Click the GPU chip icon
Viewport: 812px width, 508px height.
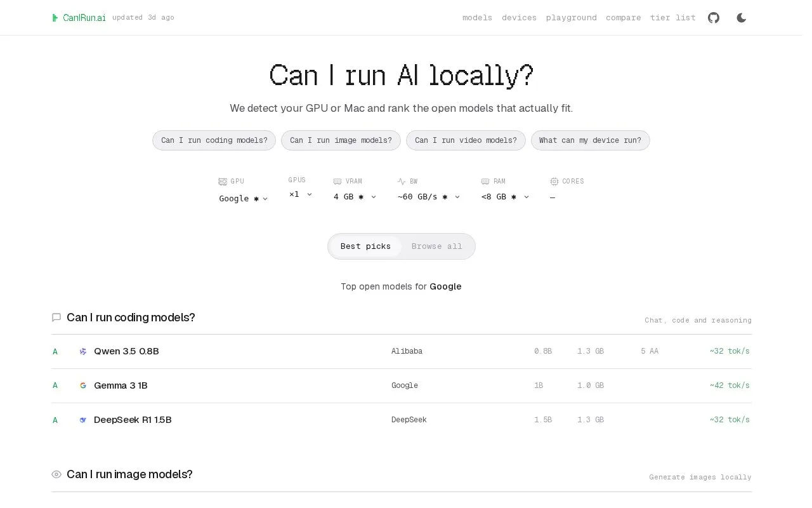click(223, 182)
